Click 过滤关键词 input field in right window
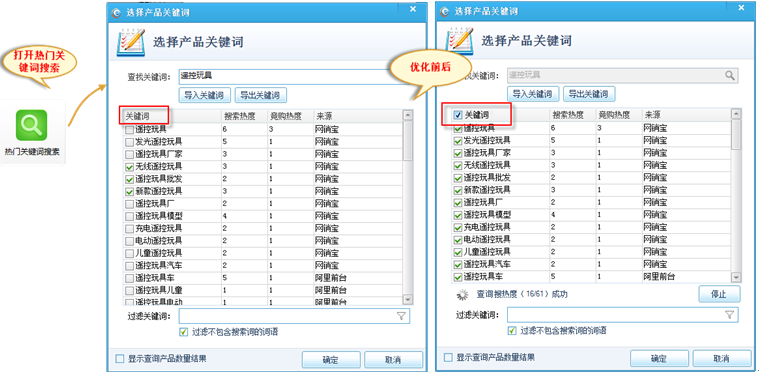The height and width of the screenshot is (372, 759). [622, 315]
